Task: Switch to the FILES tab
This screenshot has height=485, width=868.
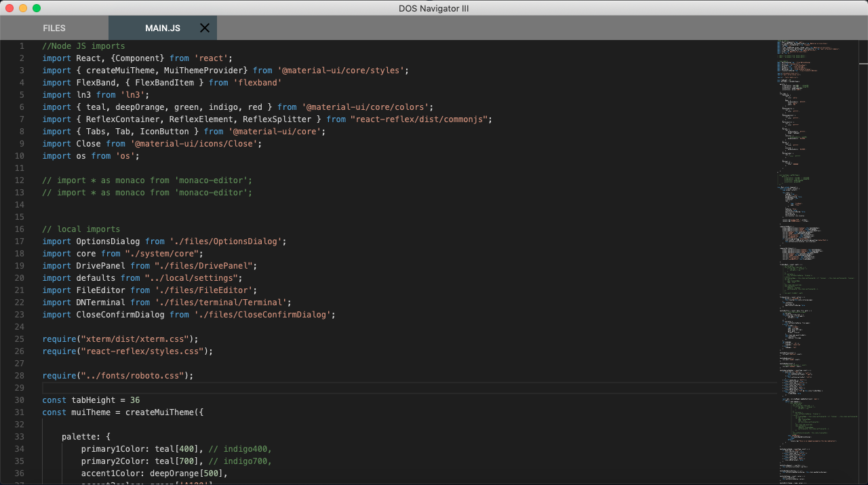Action: tap(54, 28)
